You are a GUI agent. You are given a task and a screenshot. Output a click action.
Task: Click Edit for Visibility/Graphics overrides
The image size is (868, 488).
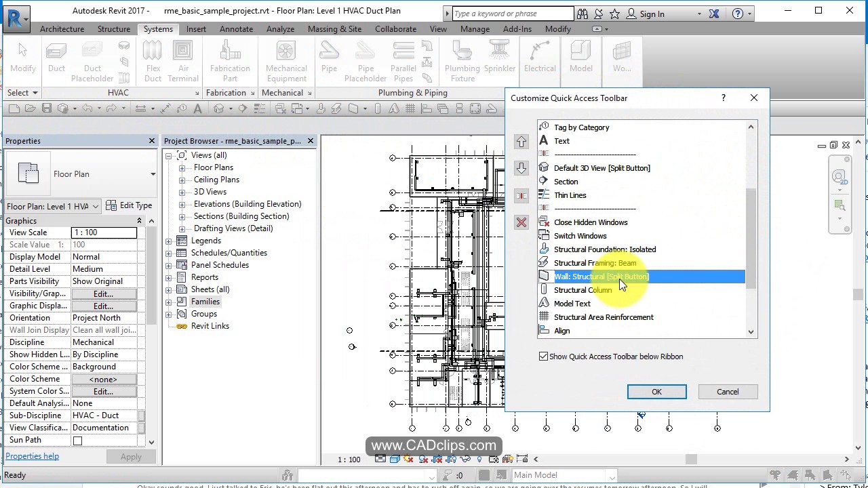pos(103,293)
